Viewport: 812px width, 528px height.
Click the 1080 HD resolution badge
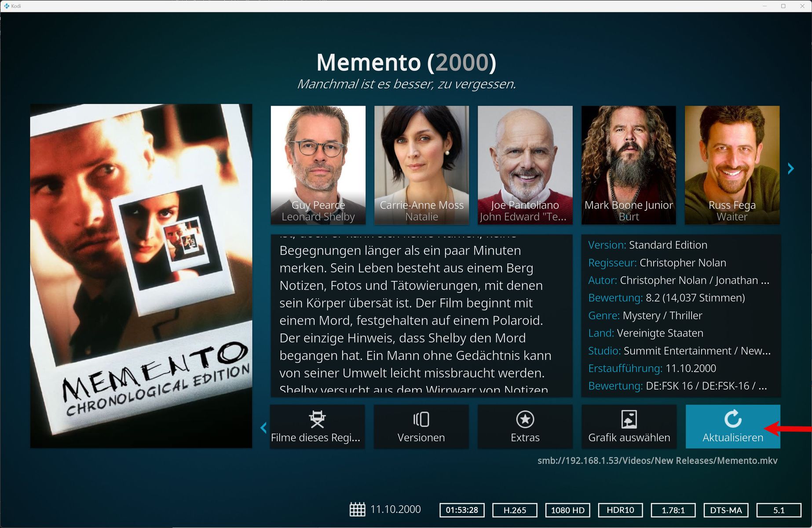pyautogui.click(x=567, y=510)
